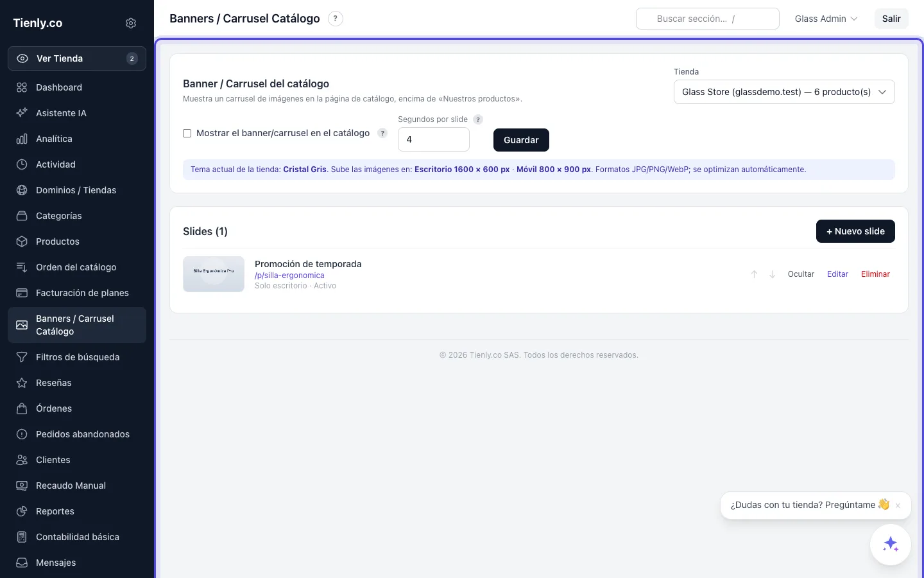The height and width of the screenshot is (578, 924).
Task: Open Ver Tienda store list
Action: pyautogui.click(x=77, y=58)
